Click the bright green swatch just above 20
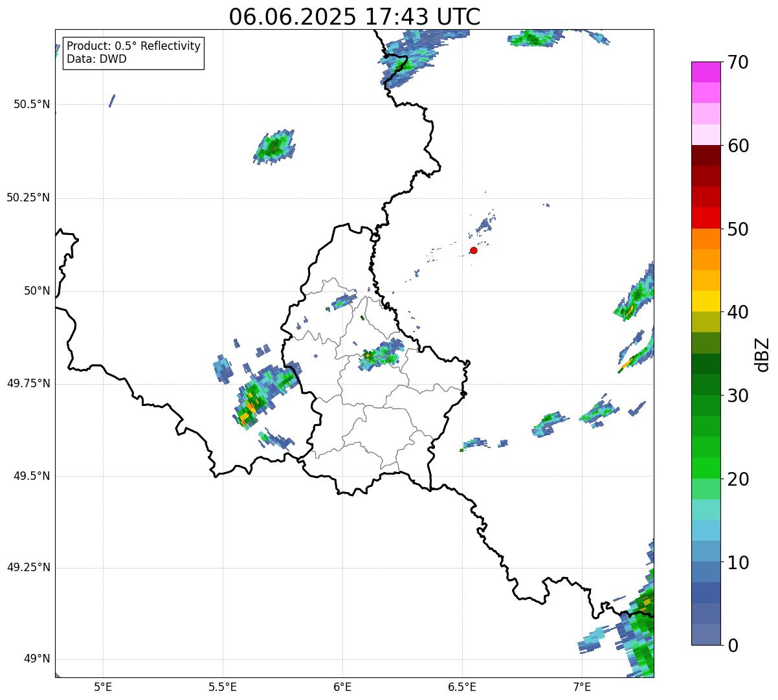 pyautogui.click(x=706, y=468)
